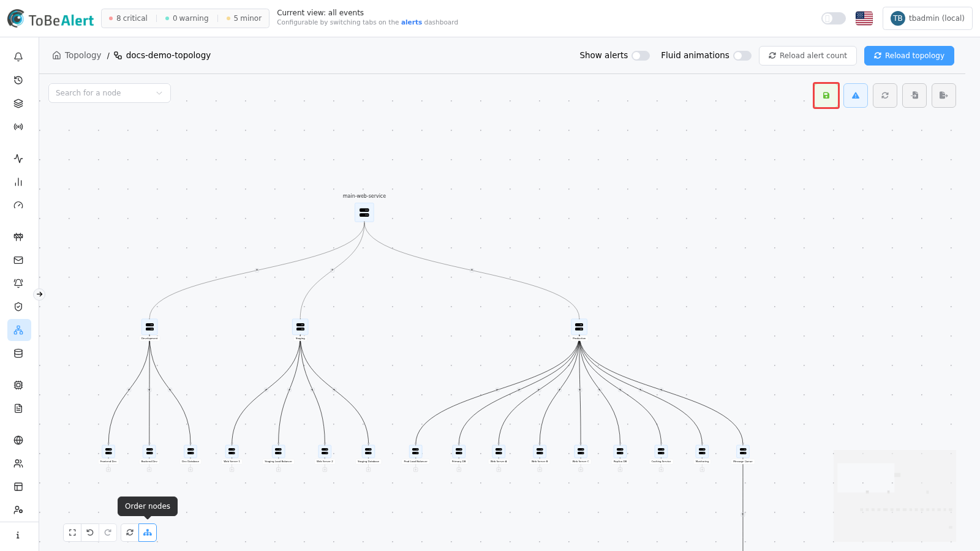The image size is (980, 551).
Task: Open the US flag language selector
Action: point(864,18)
